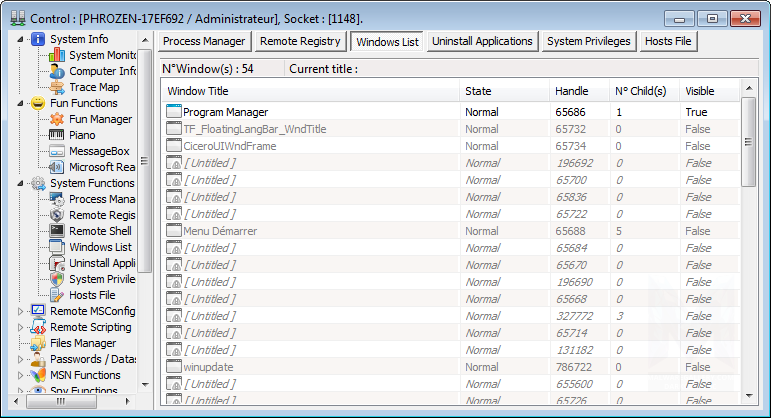The image size is (771, 418).
Task: Click the windows list vertical scrollbar
Action: (748, 250)
